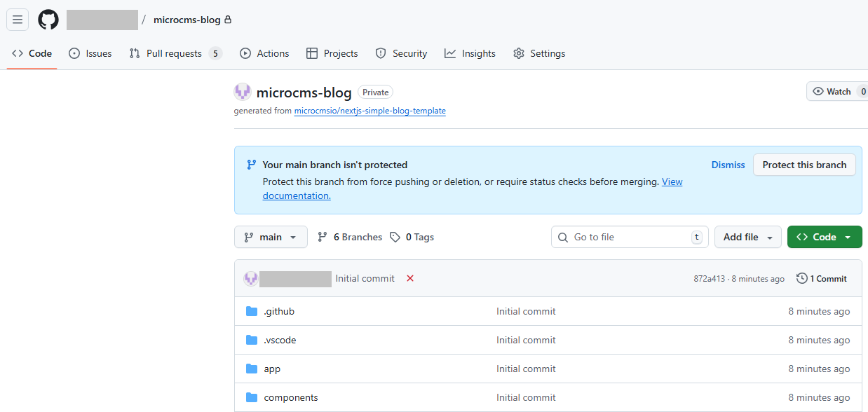Open the branch icon next to 6 Branches

(x=322, y=237)
